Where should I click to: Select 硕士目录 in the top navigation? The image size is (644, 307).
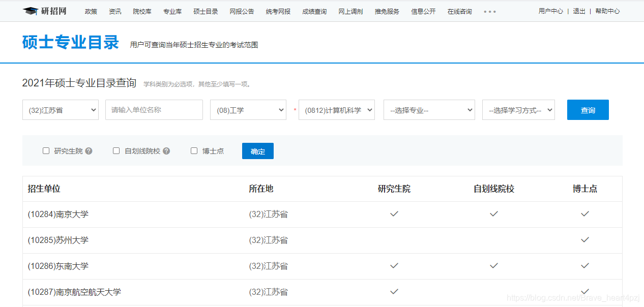coord(206,10)
